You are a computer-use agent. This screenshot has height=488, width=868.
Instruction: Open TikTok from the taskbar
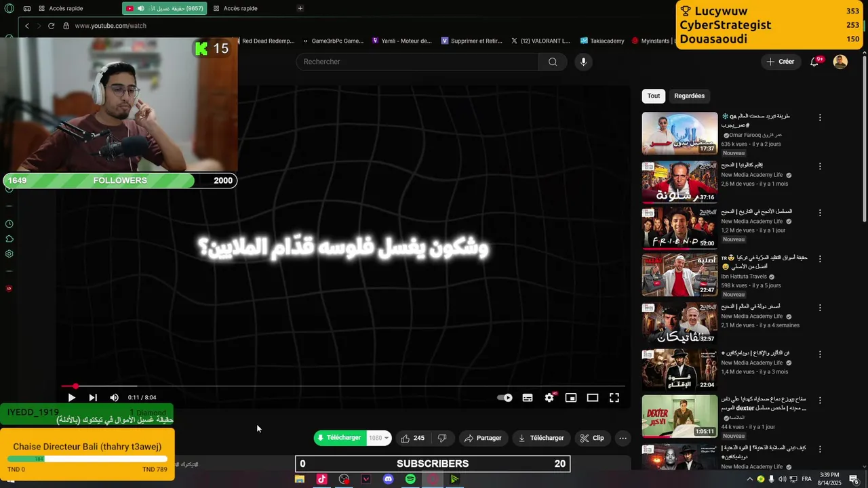(321, 479)
